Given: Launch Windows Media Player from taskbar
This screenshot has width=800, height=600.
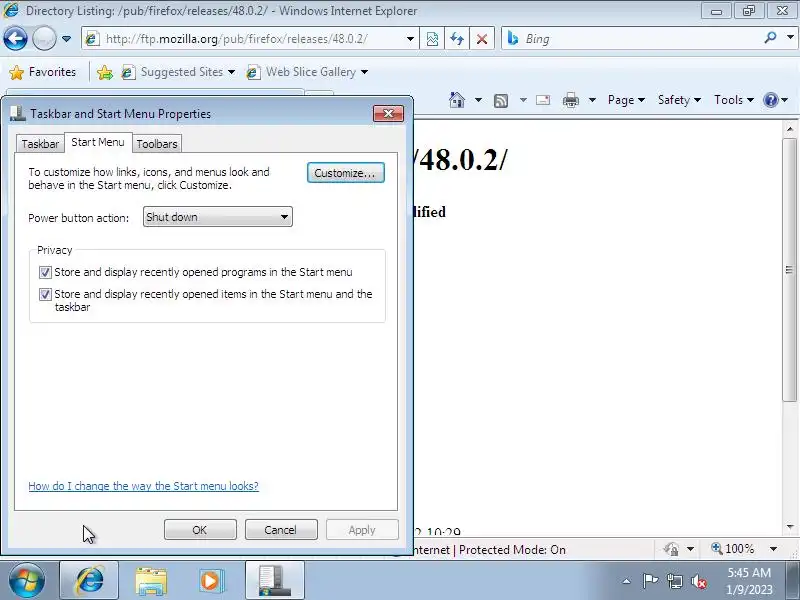Looking at the screenshot, I should pyautogui.click(x=211, y=581).
